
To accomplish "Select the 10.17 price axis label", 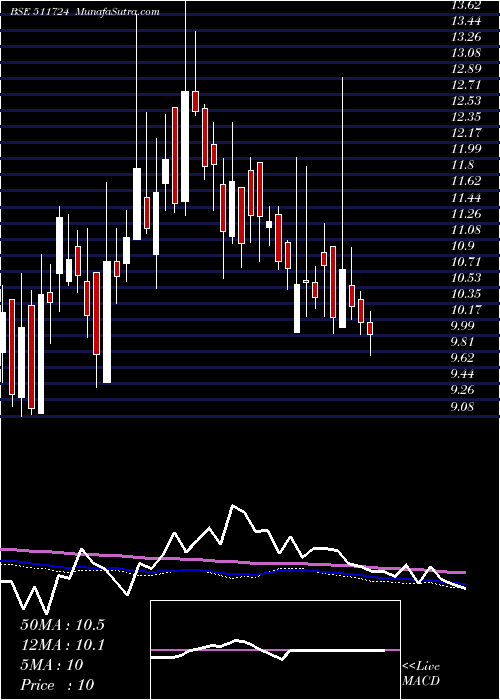I will (x=466, y=310).
